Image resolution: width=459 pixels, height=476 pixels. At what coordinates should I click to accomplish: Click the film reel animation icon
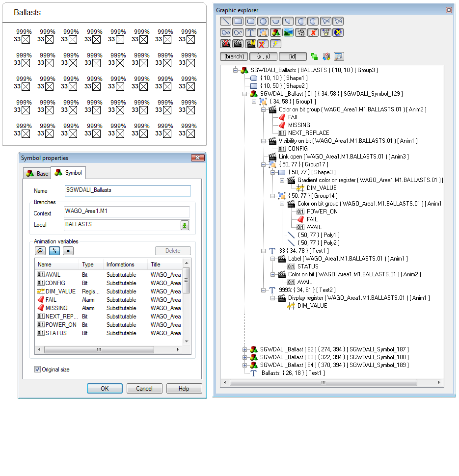(301, 32)
